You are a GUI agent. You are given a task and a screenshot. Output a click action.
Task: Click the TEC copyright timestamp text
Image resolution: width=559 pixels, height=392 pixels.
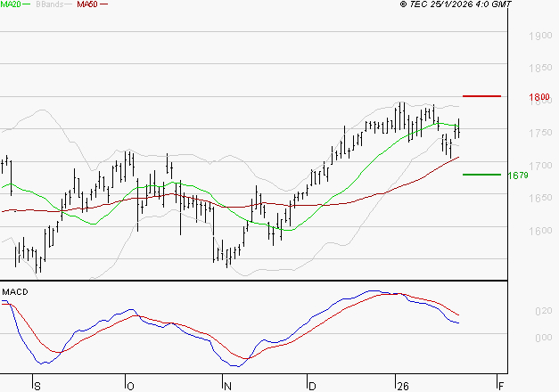click(x=456, y=4)
